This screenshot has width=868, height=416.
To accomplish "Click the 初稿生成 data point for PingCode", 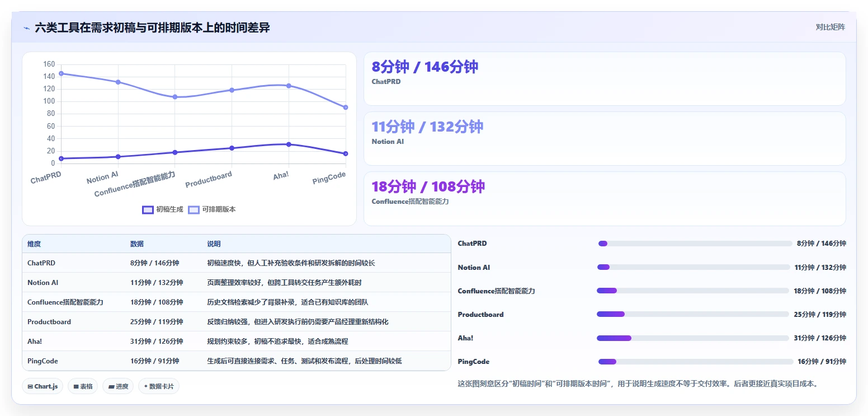I will (346, 153).
